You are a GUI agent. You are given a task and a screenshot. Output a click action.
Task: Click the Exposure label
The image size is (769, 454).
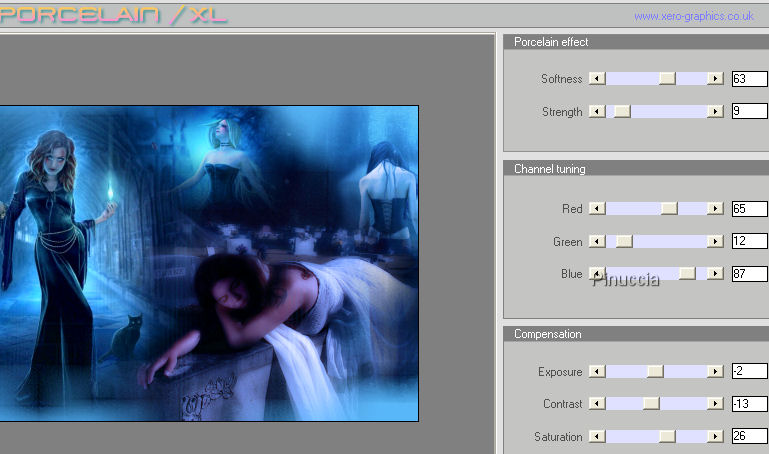(x=560, y=372)
